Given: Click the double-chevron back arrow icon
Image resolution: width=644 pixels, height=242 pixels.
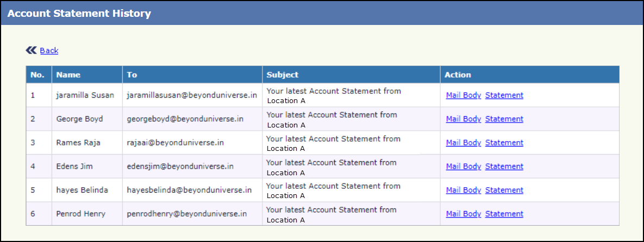Looking at the screenshot, I should point(31,50).
